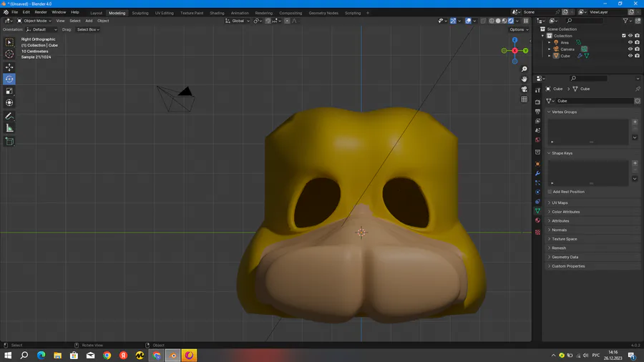Click the mesh name Cube field
Screen dimensions: 644x362
595,101
